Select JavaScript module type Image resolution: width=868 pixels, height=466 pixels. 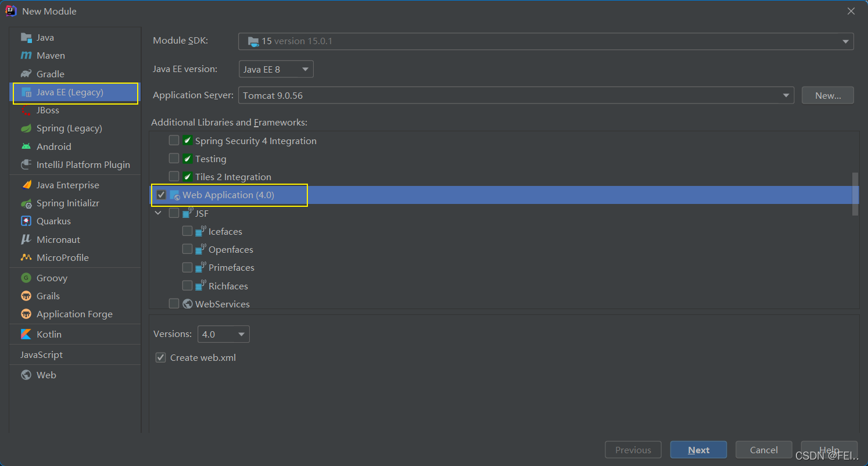coord(75,355)
